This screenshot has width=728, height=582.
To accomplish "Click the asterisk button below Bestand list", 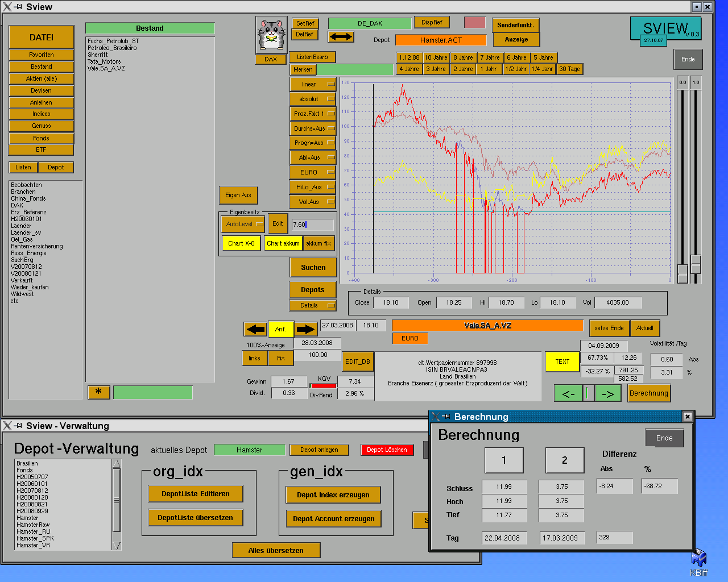I will [99, 392].
